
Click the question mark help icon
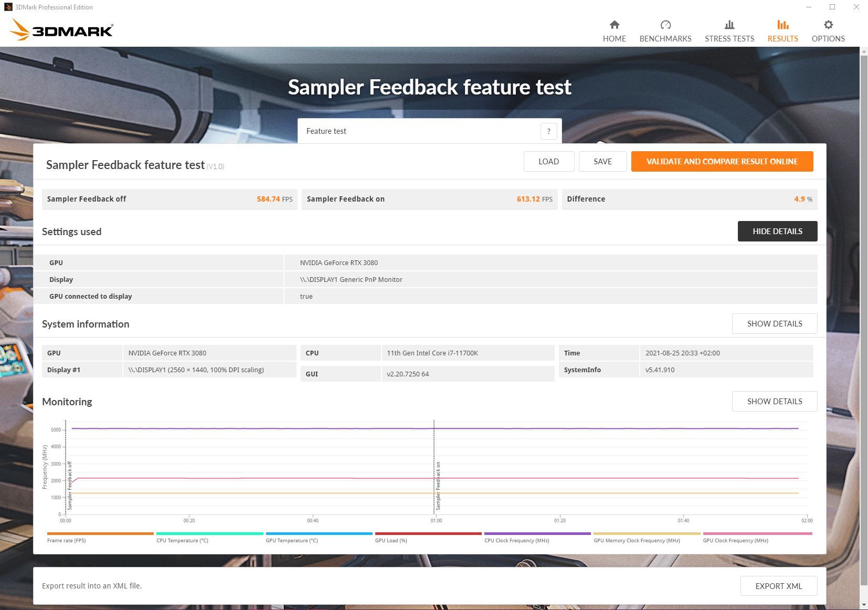pyautogui.click(x=548, y=131)
